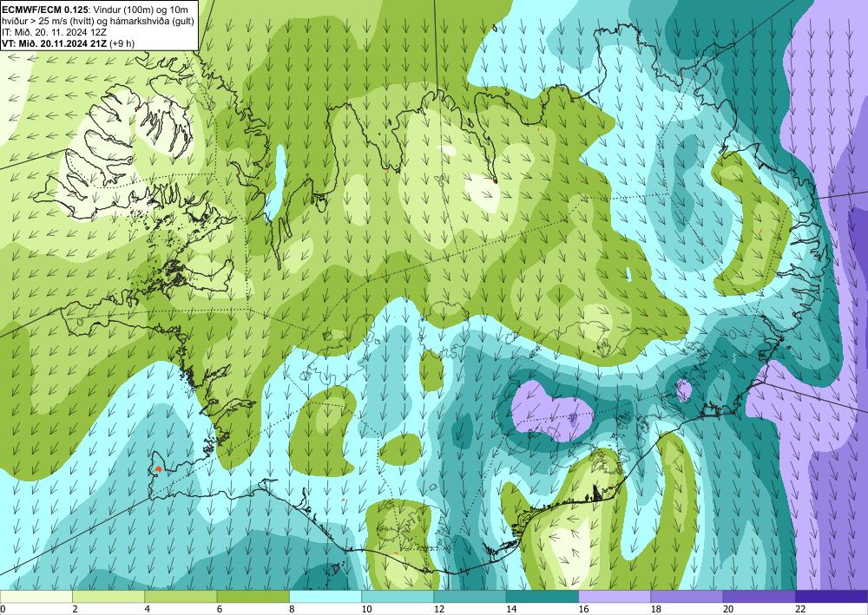The image size is (868, 615).
Task: Click the 'IT: Mið. 20. 11. 2024 12Z' line
Action: tap(52, 32)
